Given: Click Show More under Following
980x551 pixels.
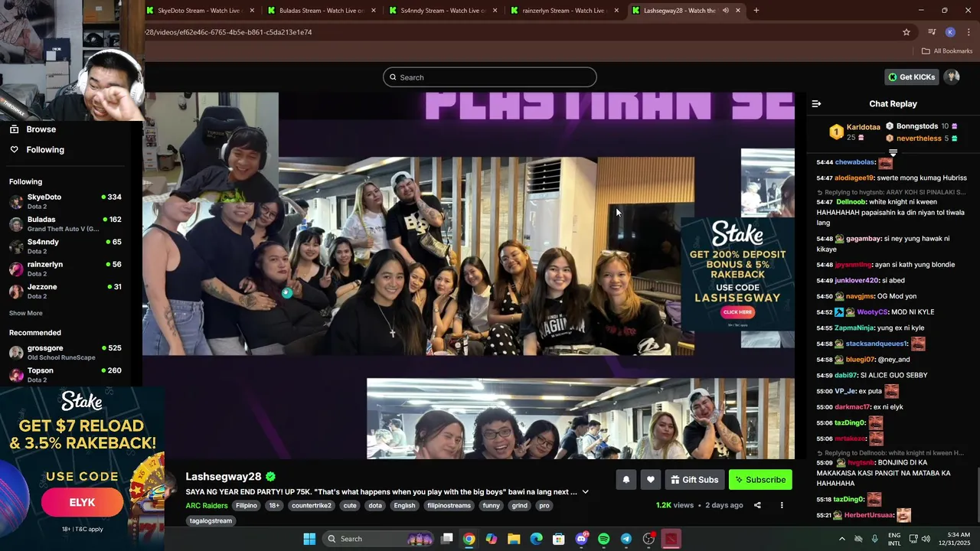Looking at the screenshot, I should pyautogui.click(x=26, y=313).
